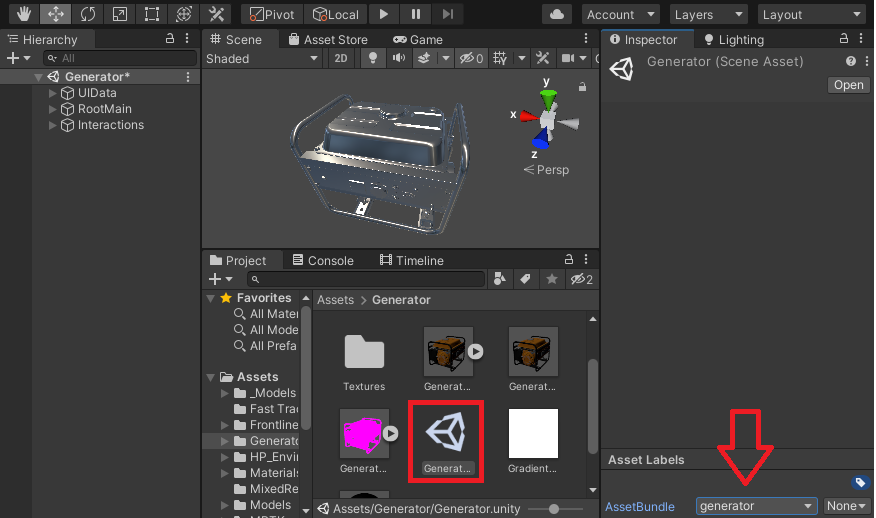This screenshot has height=518, width=876.
Task: Open AssetBundle variant None dropdown
Action: click(x=846, y=506)
